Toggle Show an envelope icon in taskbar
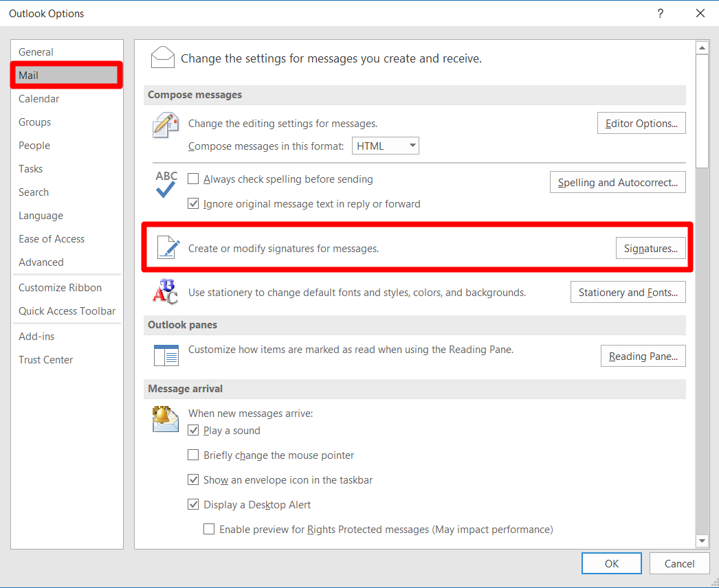Image resolution: width=719 pixels, height=588 pixels. (x=194, y=480)
